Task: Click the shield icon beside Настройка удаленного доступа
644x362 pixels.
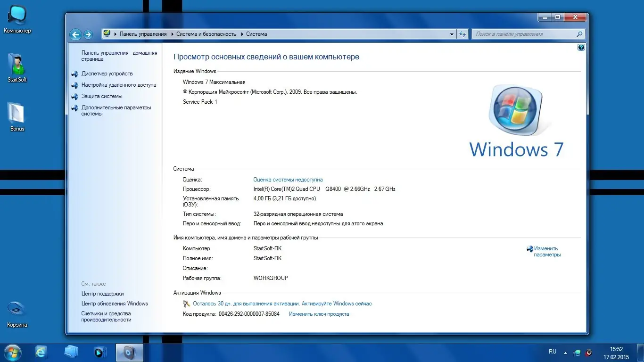Action: 74,85
